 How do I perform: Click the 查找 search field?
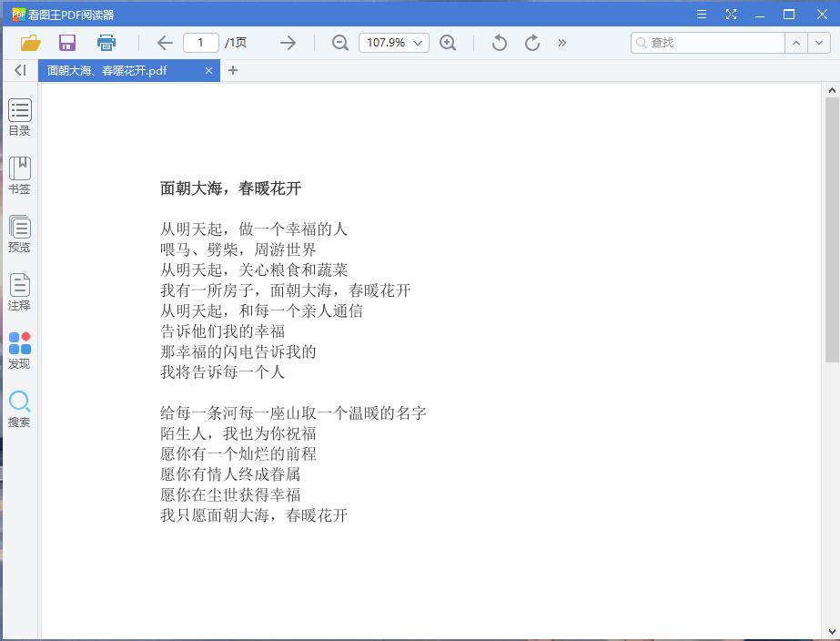pos(708,43)
